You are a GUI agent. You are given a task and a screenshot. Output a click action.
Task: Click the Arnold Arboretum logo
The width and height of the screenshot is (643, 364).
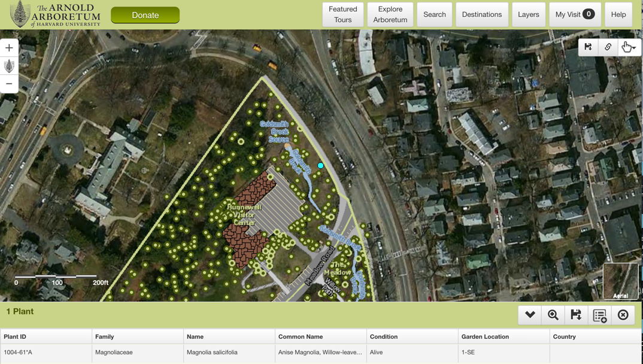[x=55, y=14]
